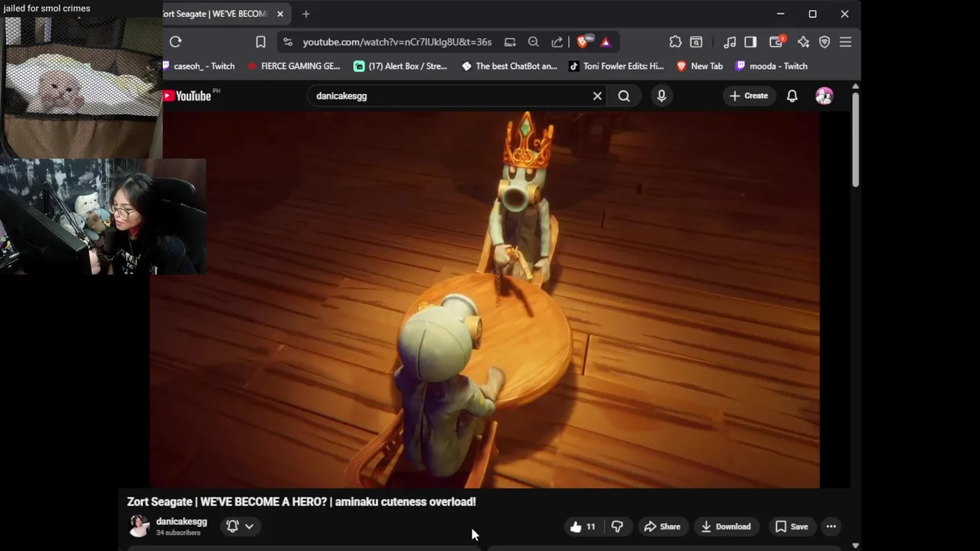This screenshot has height=551, width=980.
Task: Open Brave Wallet icon with notification badge
Action: click(x=776, y=42)
